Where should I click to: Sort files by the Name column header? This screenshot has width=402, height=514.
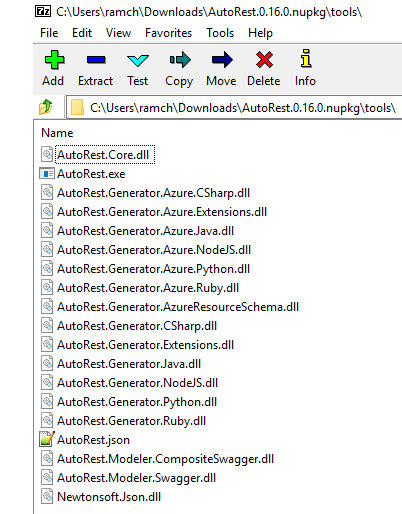pyautogui.click(x=57, y=133)
